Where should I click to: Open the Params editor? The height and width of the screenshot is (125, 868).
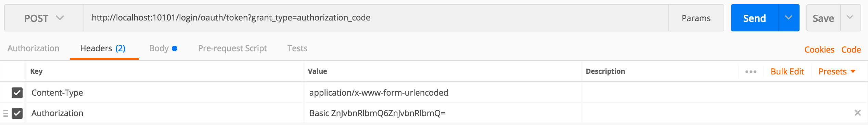696,18
